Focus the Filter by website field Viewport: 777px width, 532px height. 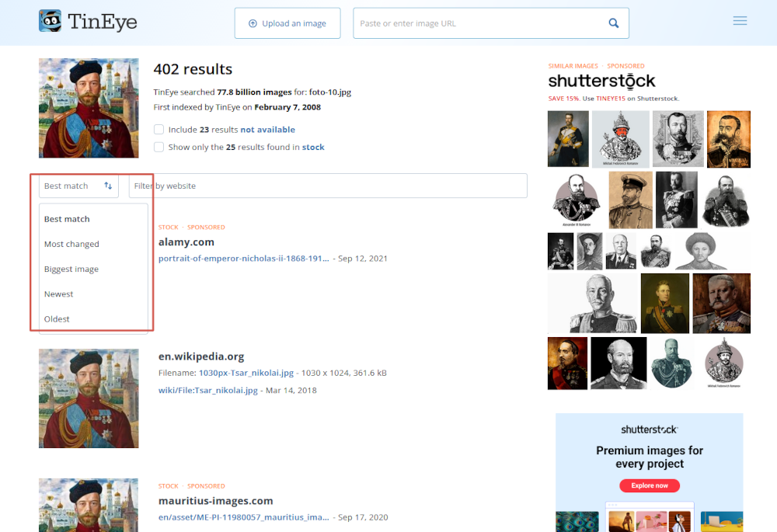328,186
